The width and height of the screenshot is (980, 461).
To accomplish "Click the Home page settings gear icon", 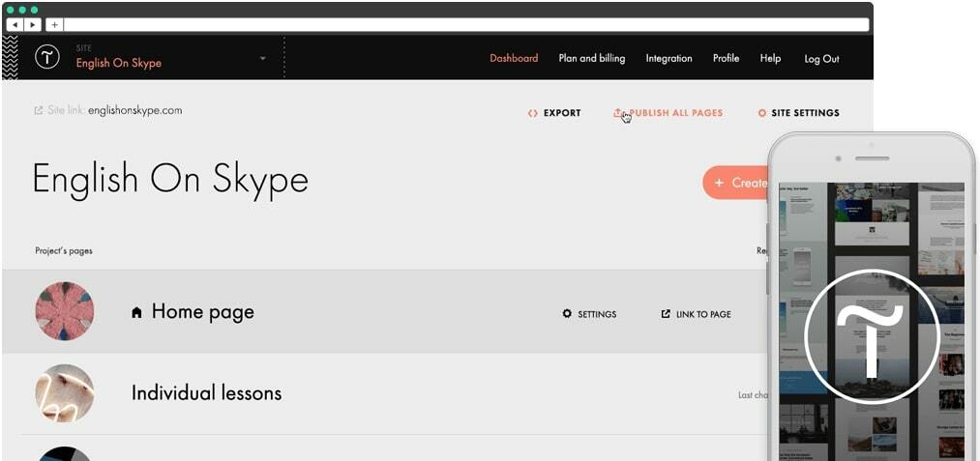I will pos(567,313).
